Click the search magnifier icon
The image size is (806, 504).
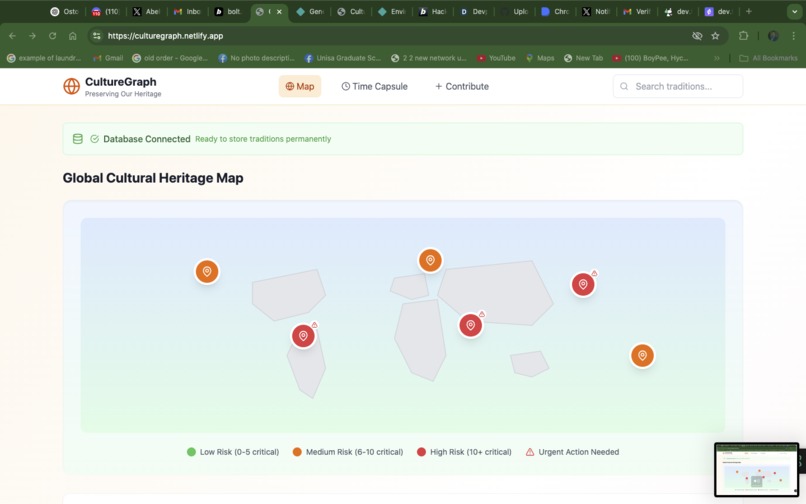624,86
